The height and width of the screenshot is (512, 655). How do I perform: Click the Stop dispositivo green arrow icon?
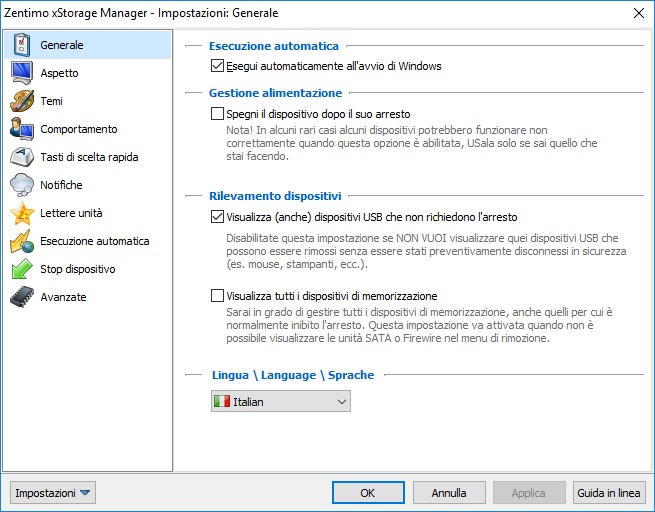[22, 269]
